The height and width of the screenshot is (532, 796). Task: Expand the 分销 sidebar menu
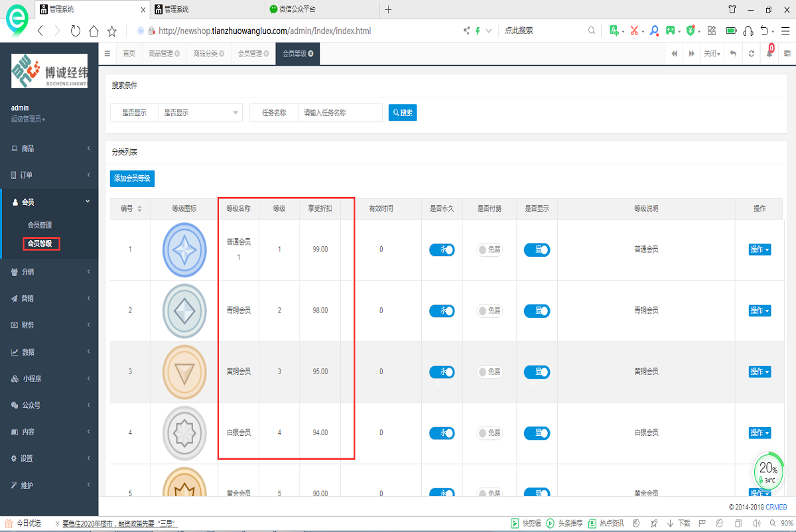49,272
